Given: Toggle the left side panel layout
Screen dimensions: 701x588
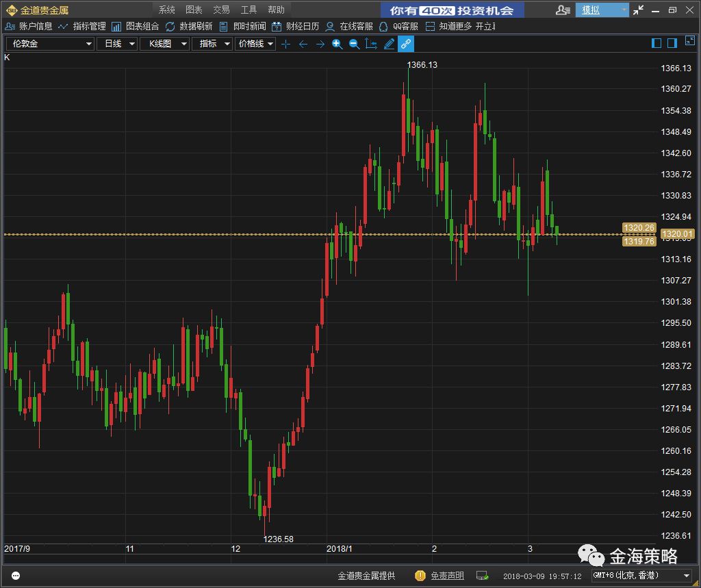Looking at the screenshot, I should pos(657,43).
